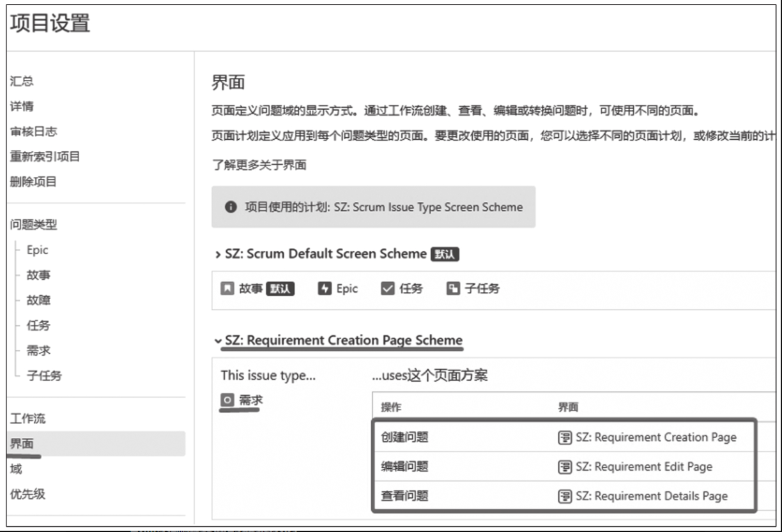This screenshot has height=532, width=782.
Task: Open 详情 in the sidebar
Action: pyautogui.click(x=22, y=106)
